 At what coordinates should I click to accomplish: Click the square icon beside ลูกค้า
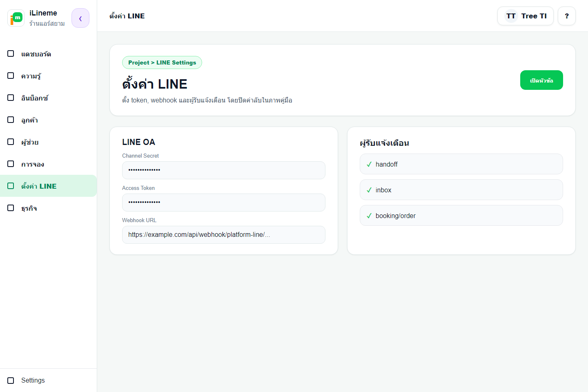(x=11, y=120)
